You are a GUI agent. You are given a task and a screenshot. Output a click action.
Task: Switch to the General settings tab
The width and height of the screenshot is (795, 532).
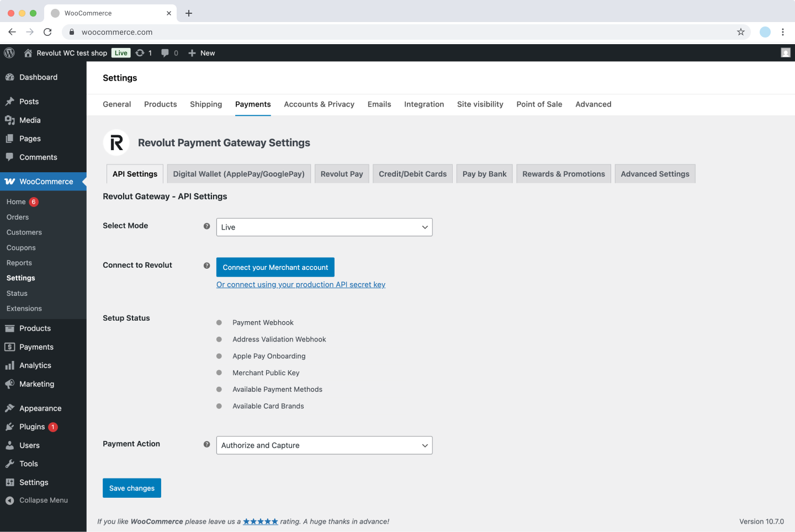point(116,104)
